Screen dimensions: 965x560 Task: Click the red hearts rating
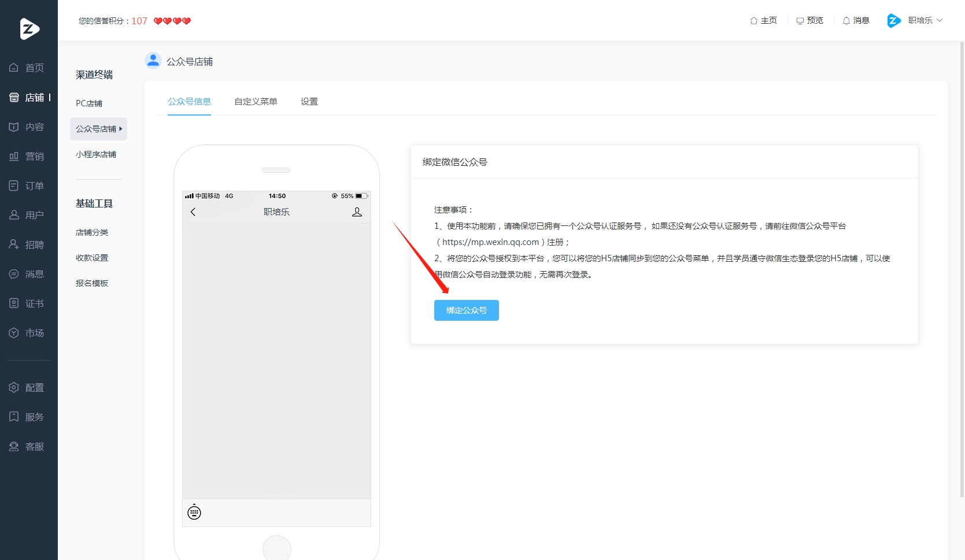172,21
